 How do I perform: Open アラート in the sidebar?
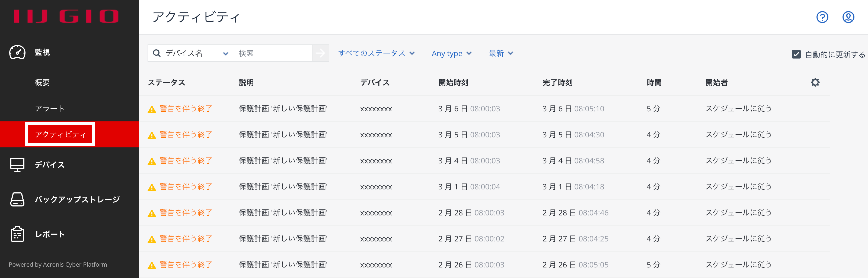click(x=50, y=108)
